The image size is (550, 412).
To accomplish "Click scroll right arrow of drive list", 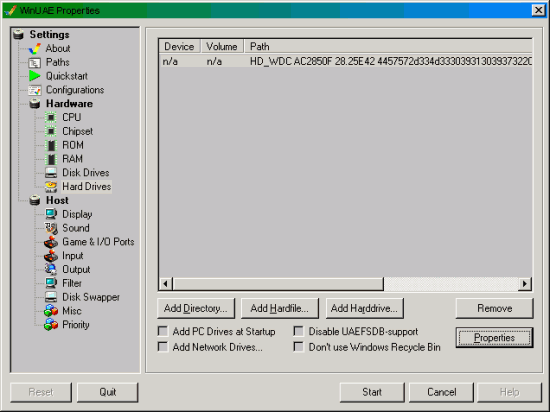I will [x=525, y=284].
